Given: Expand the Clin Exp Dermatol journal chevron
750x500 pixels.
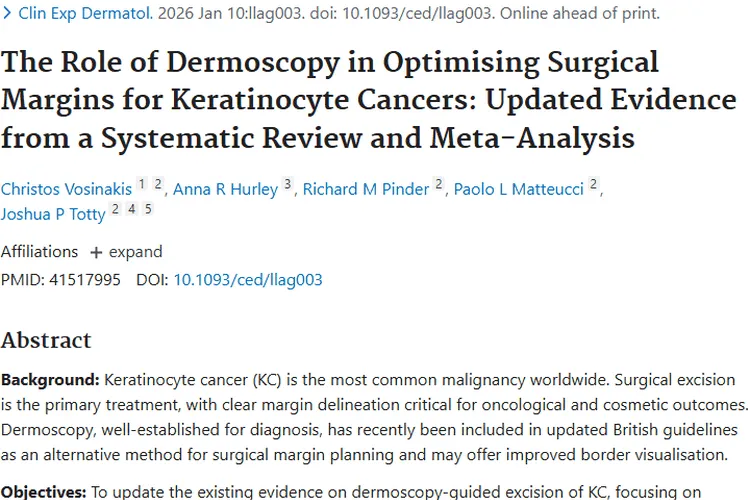Looking at the screenshot, I should coord(7,14).
